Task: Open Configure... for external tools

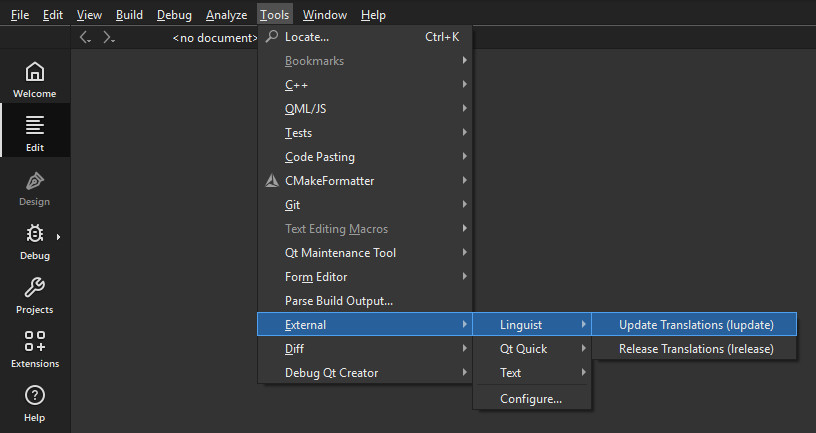Action: 531,399
